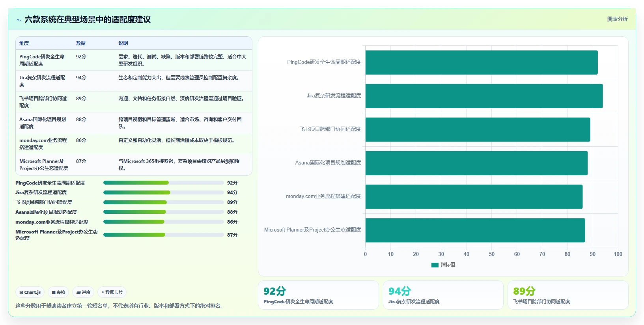Image resolution: width=644 pixels, height=325 pixels.
Task: Click the 88分 value in the table
Action: click(81, 120)
